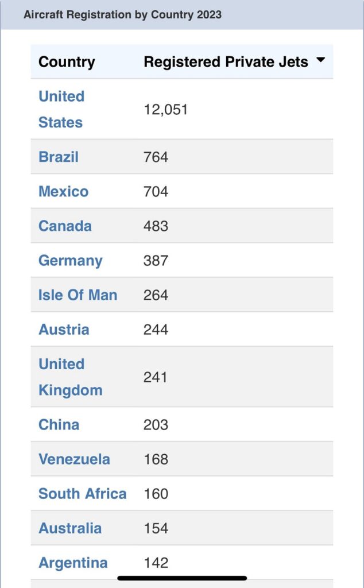Screen dimensions: 364x588
Task: Open the Isle Of Man link
Action: coord(78,295)
